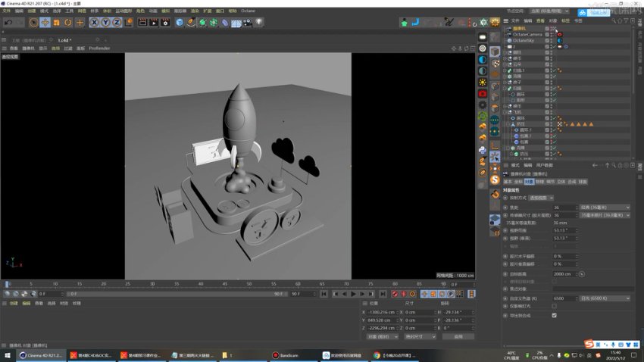Click the red record keyframe button
The image size is (644, 362).
pyautogui.click(x=394, y=294)
